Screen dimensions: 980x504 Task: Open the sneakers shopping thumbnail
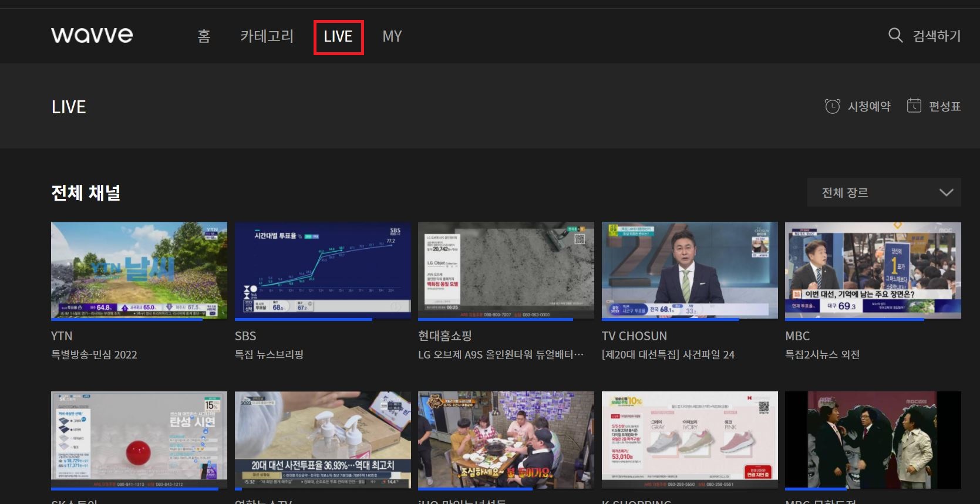[x=690, y=440]
